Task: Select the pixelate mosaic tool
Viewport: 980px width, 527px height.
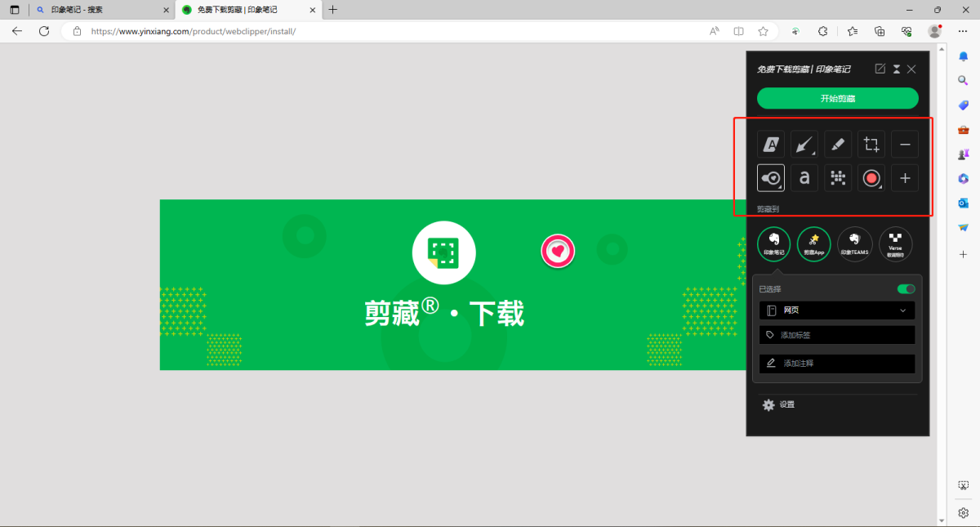Action: click(x=838, y=178)
